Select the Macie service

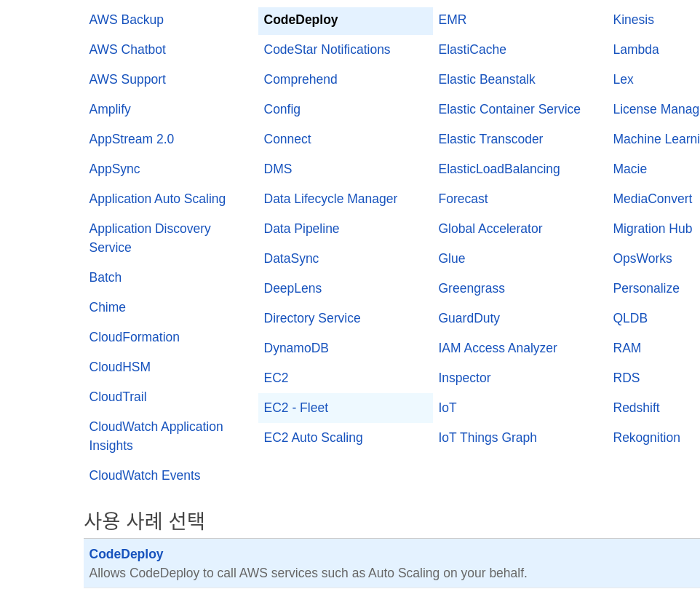pyautogui.click(x=630, y=169)
